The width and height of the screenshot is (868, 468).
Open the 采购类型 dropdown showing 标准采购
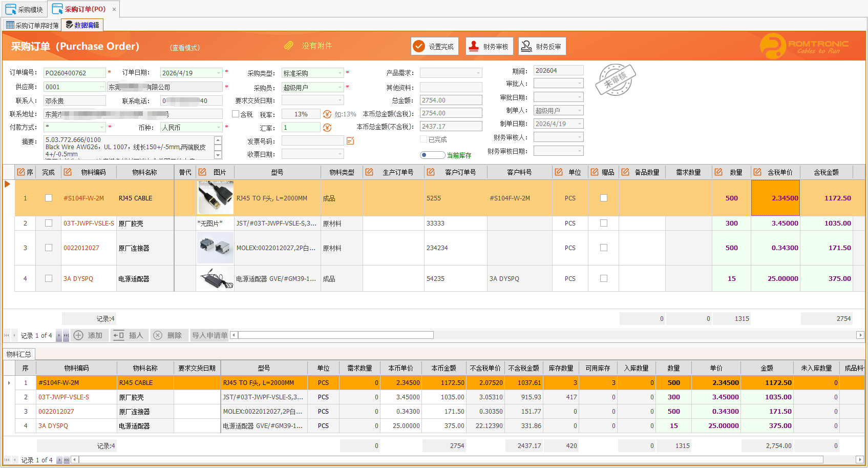[340, 72]
